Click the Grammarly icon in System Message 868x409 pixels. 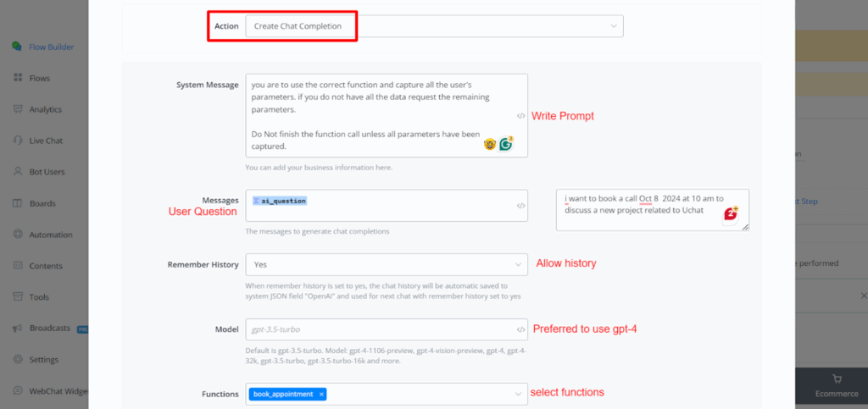(506, 144)
